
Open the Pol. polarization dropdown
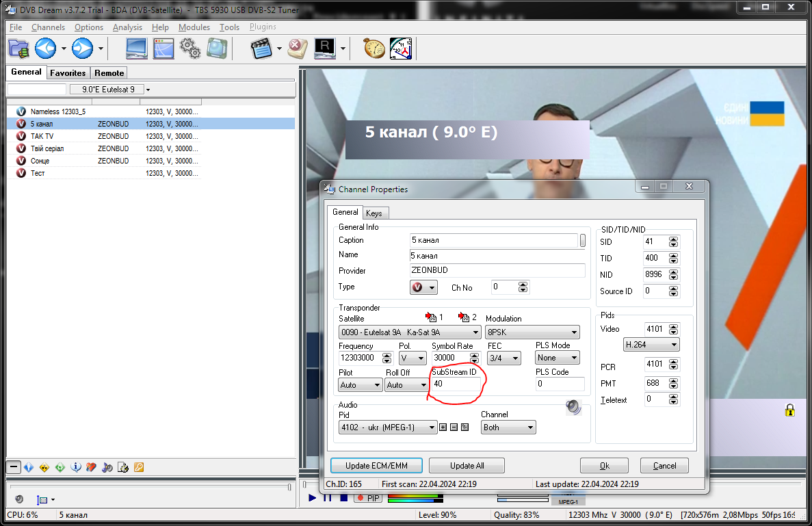click(x=412, y=358)
